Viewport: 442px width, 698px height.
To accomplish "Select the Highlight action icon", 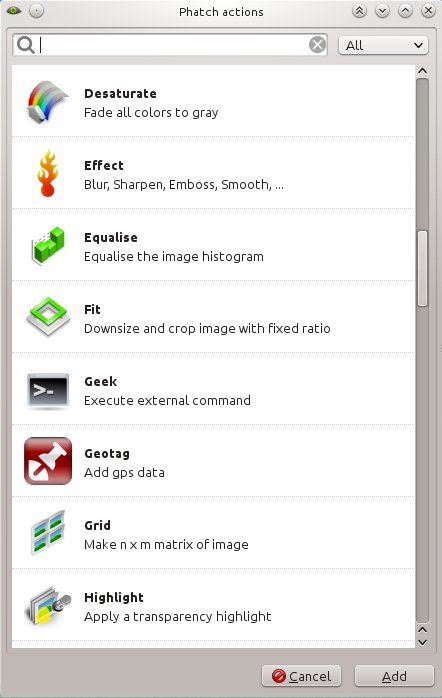I will (x=48, y=605).
